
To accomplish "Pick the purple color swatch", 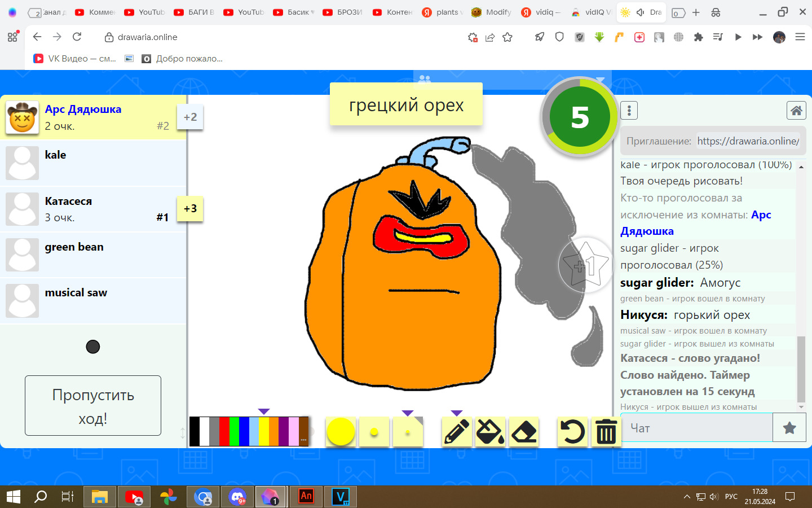I will point(284,432).
